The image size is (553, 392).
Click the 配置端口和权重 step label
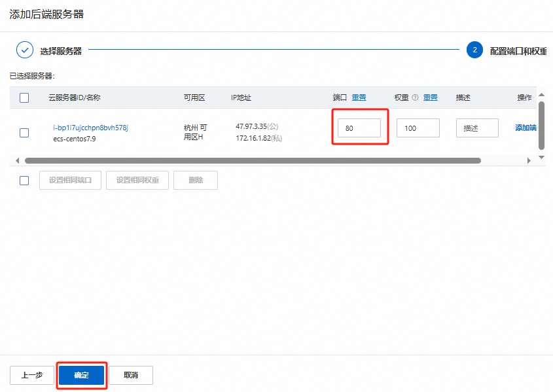point(518,51)
